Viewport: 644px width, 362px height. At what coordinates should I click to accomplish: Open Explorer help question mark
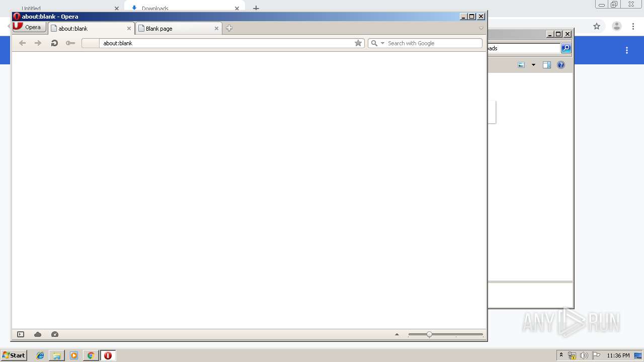coord(561,65)
